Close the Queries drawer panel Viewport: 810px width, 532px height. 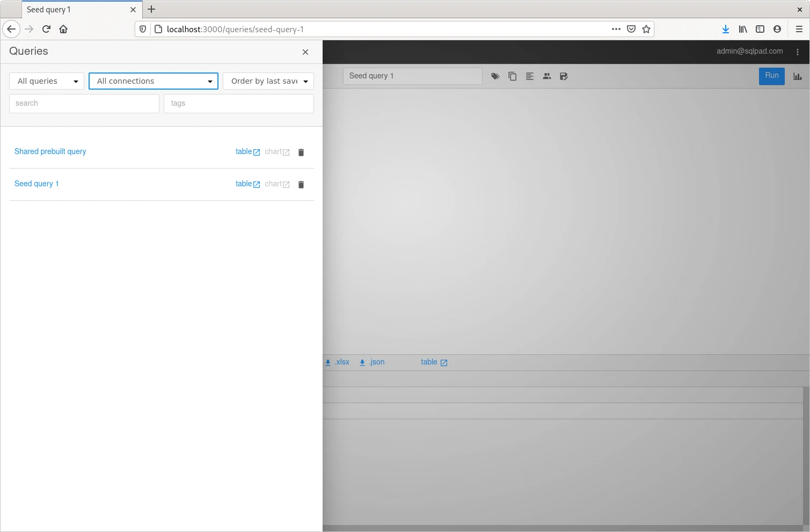coord(305,52)
